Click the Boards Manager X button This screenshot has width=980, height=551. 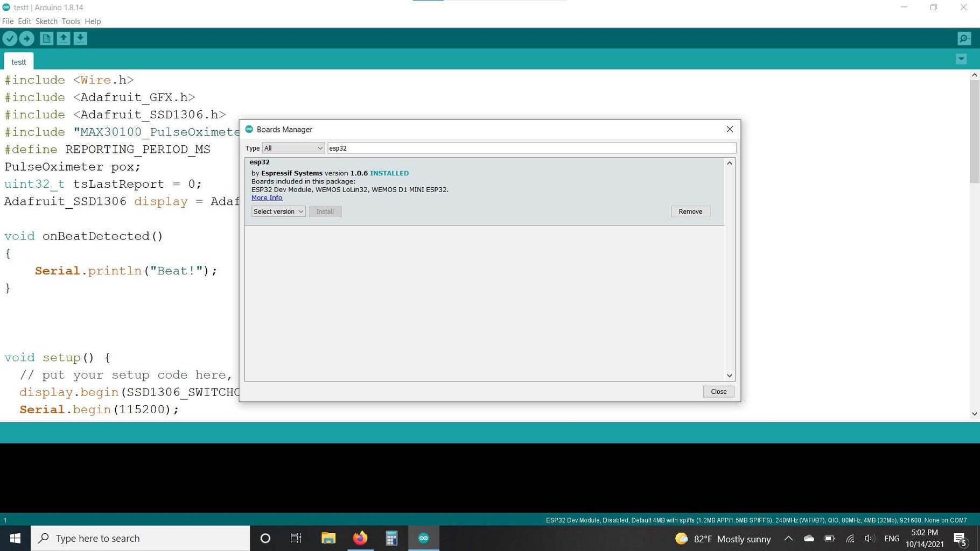coord(730,129)
